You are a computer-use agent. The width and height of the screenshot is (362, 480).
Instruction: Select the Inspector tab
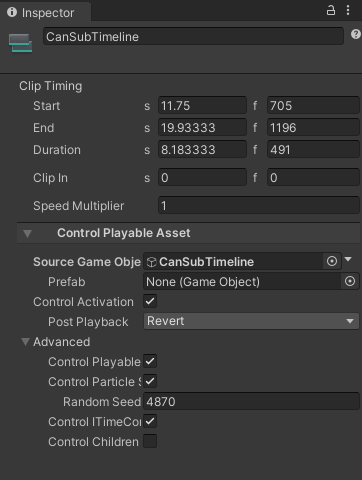point(45,12)
